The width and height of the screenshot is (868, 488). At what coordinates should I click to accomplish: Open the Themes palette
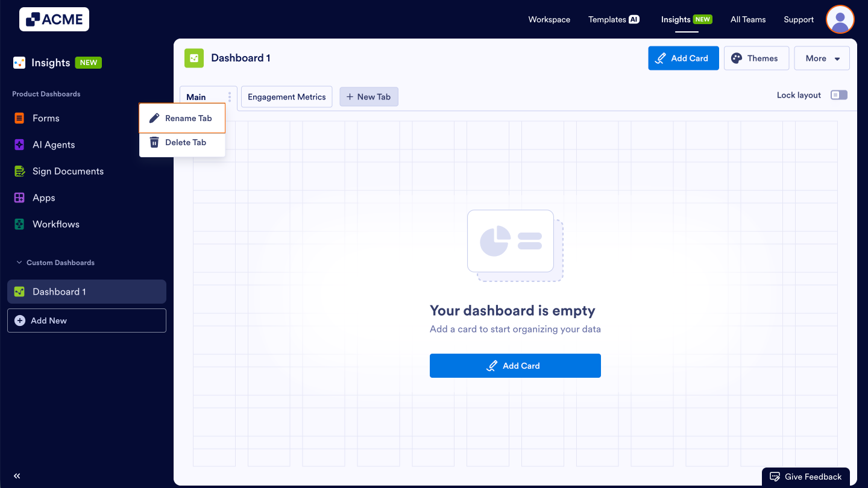756,58
